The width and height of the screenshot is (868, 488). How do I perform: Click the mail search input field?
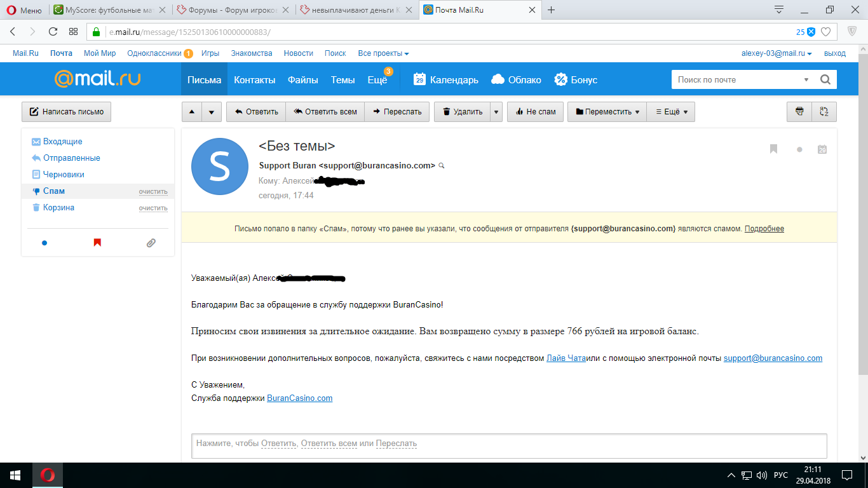pyautogui.click(x=737, y=79)
